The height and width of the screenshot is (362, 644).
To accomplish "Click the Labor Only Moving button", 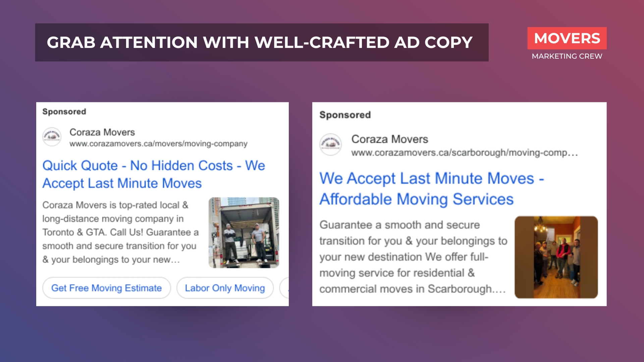I will tap(225, 288).
